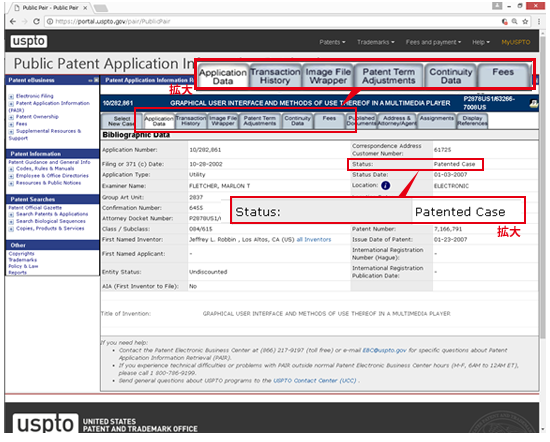Open the new tab button in browser
Image resolution: width=550 pixels, height=442 pixels.
coord(101,8)
